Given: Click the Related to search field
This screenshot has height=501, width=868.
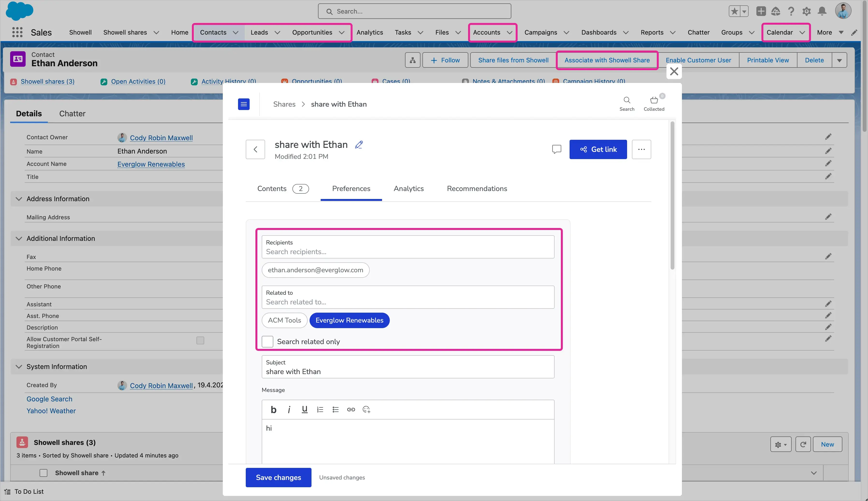Looking at the screenshot, I should pos(408,297).
